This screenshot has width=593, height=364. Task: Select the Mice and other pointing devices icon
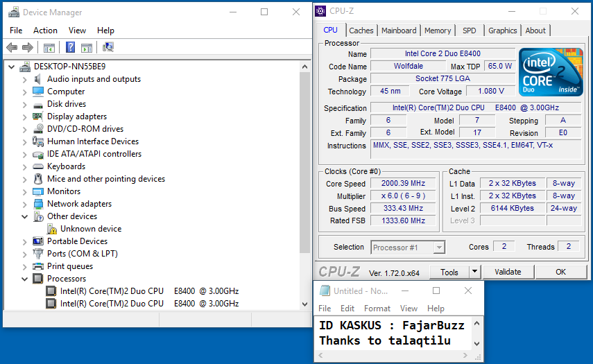tap(38, 178)
